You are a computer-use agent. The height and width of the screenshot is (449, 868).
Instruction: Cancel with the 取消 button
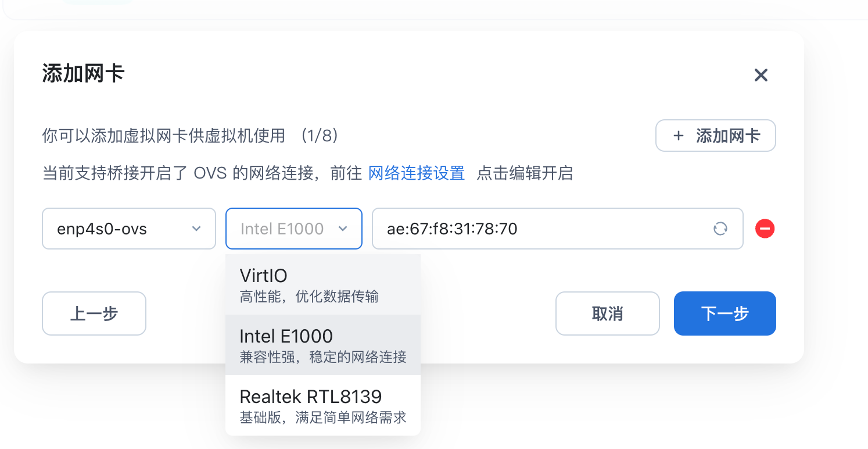point(608,313)
